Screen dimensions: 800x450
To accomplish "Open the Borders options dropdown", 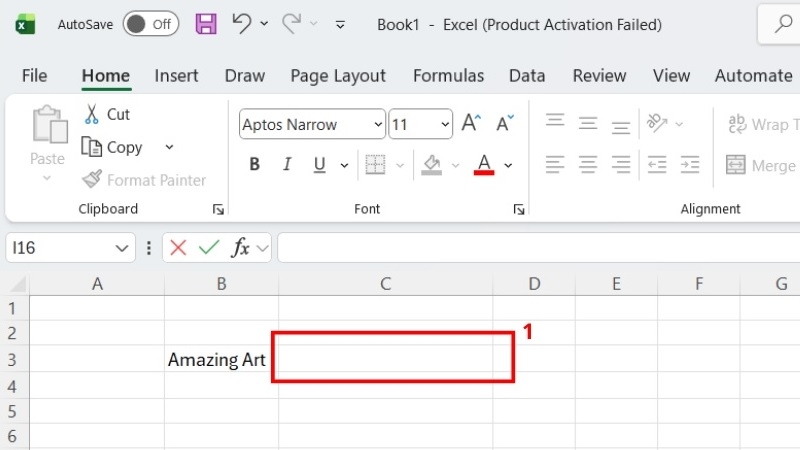I will pyautogui.click(x=400, y=165).
